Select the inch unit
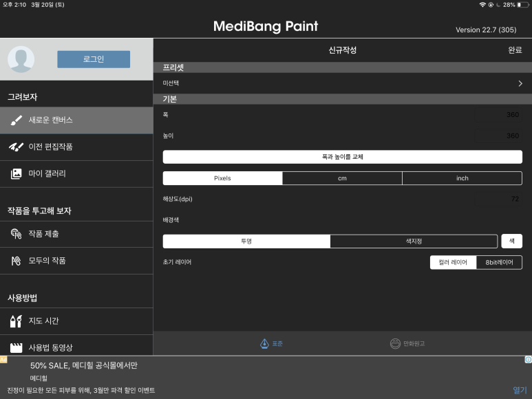Screen dimensions: 532x399 click(462, 178)
